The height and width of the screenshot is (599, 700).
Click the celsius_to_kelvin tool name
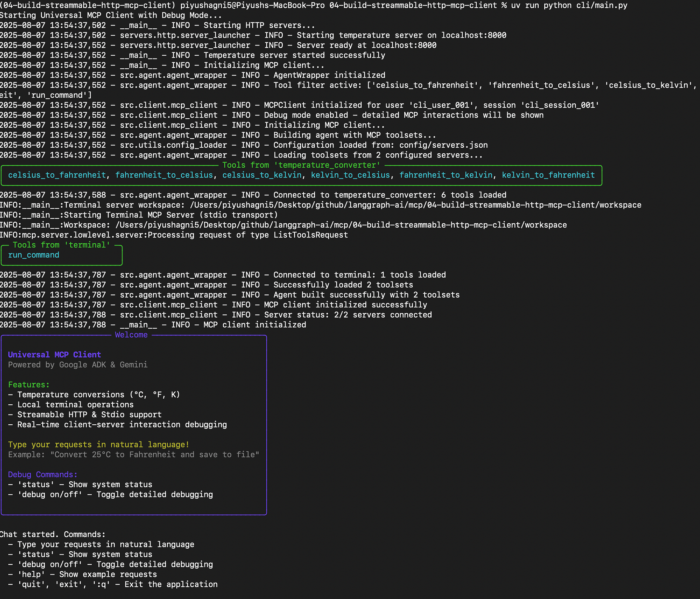262,175
